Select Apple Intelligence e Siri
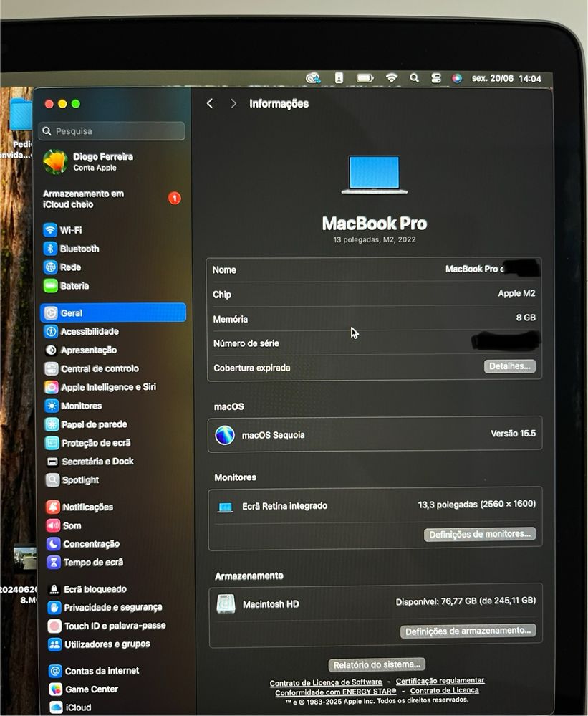 pos(100,387)
